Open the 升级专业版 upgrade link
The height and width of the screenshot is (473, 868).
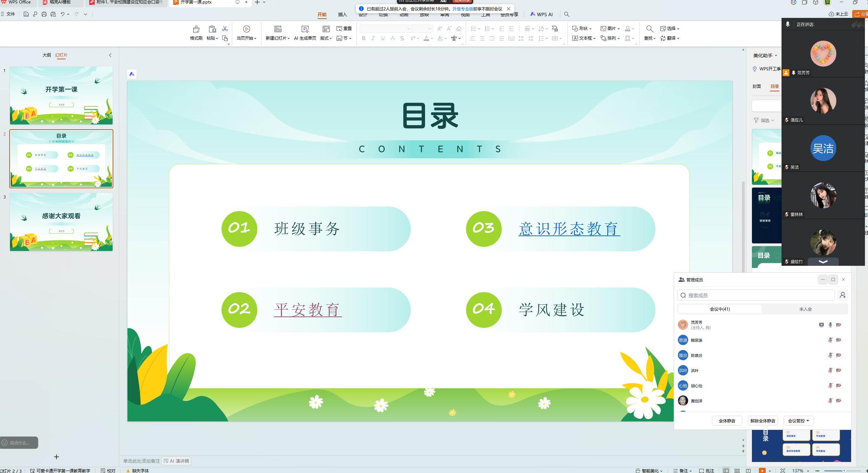point(463,9)
